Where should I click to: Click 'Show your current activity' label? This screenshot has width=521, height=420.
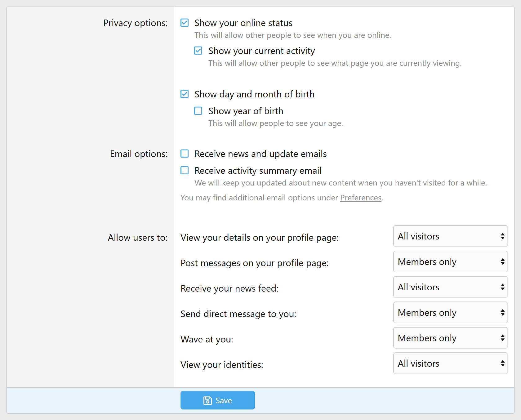click(x=262, y=51)
